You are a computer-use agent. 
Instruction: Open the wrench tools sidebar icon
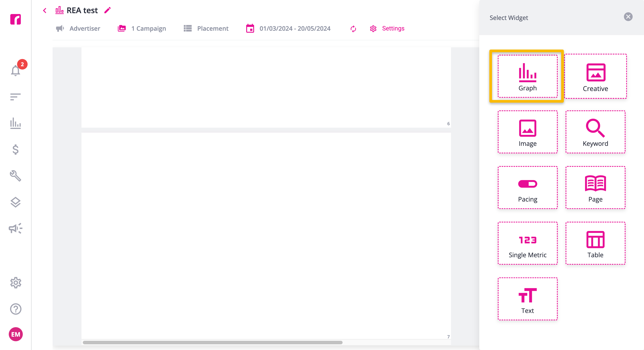(16, 176)
